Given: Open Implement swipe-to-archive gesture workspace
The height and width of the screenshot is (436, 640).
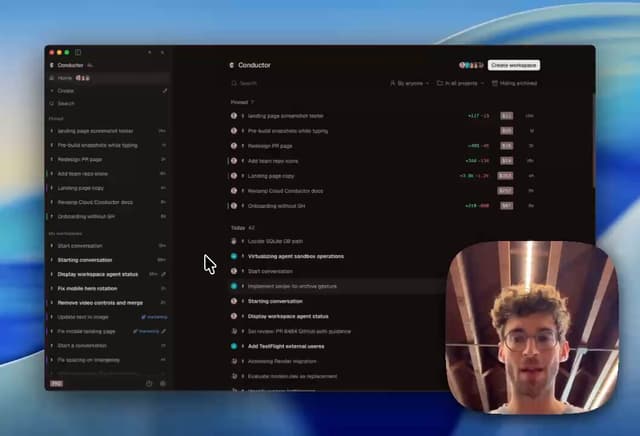Looking at the screenshot, I should tap(337, 286).
